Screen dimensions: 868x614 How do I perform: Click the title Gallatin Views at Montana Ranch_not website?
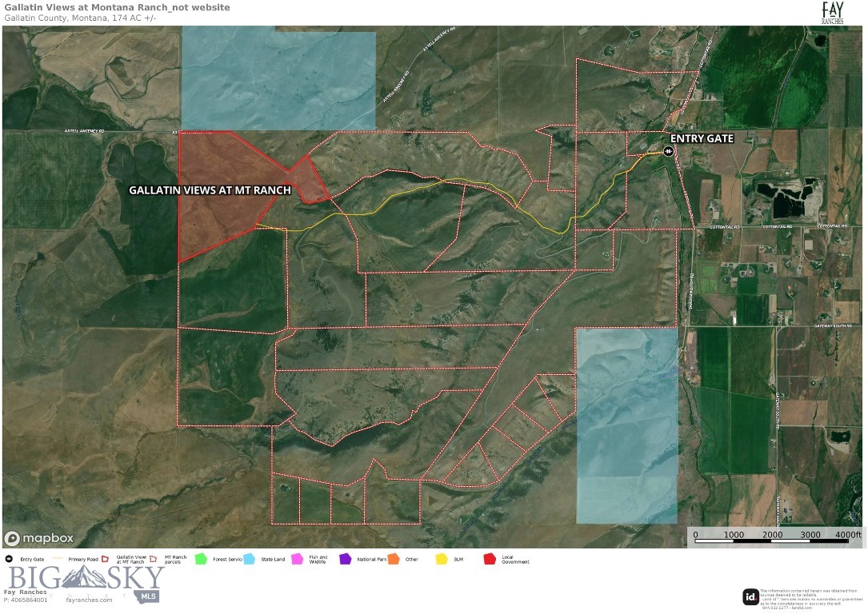(x=117, y=7)
